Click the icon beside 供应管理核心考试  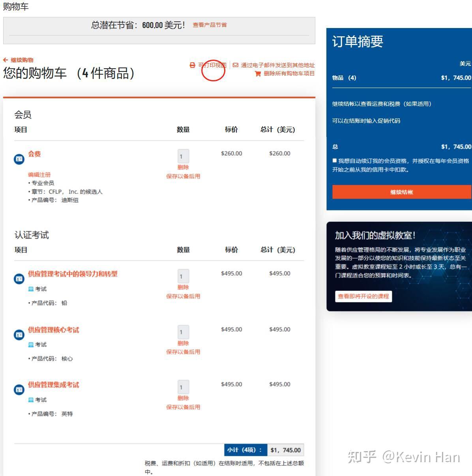(x=19, y=335)
